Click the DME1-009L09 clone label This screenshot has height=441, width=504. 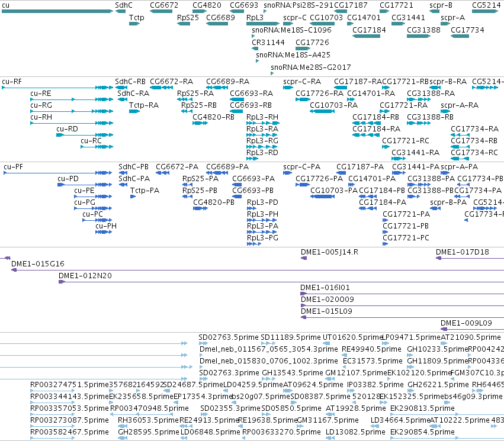click(x=466, y=323)
